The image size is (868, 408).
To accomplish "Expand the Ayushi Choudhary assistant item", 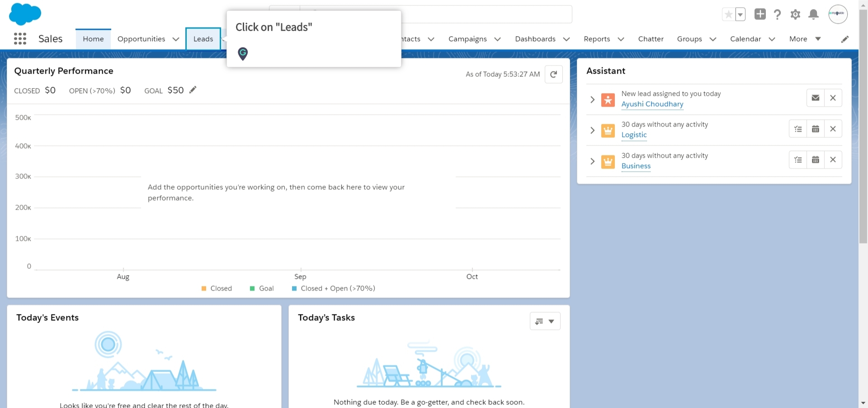I will 592,99.
